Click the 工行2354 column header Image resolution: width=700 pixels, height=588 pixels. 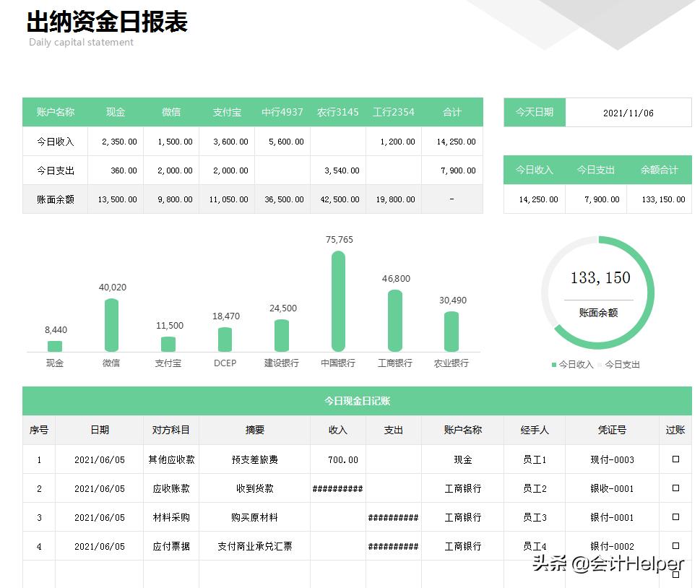click(x=394, y=112)
